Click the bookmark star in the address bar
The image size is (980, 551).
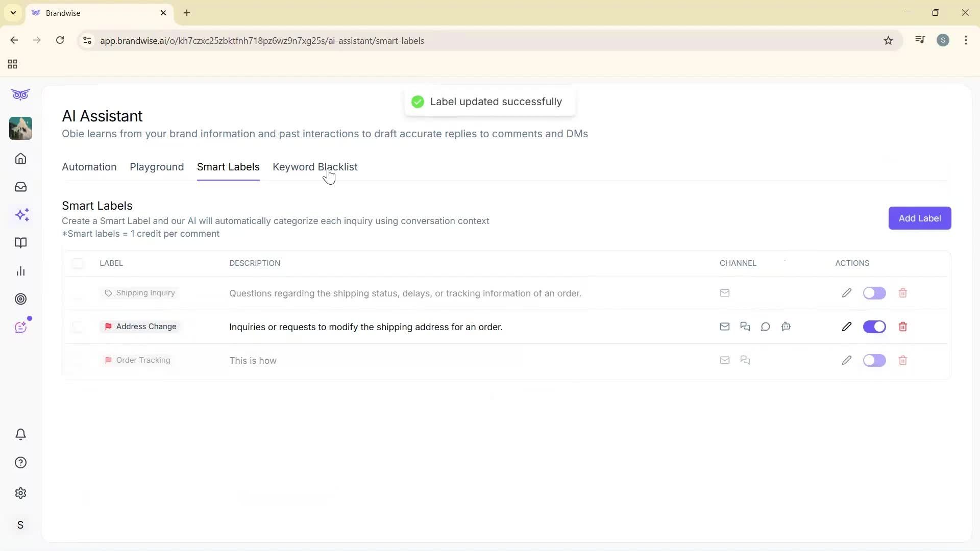click(x=888, y=40)
